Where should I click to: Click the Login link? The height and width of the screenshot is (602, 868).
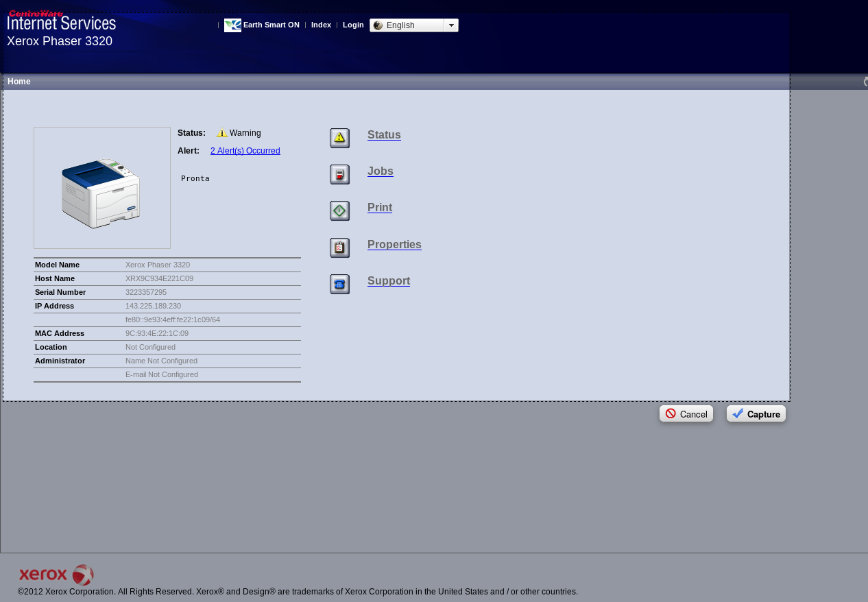353,25
